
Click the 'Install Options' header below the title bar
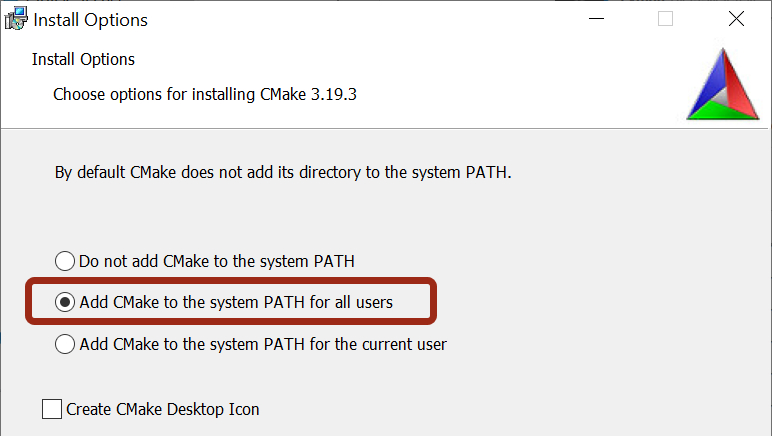point(83,59)
